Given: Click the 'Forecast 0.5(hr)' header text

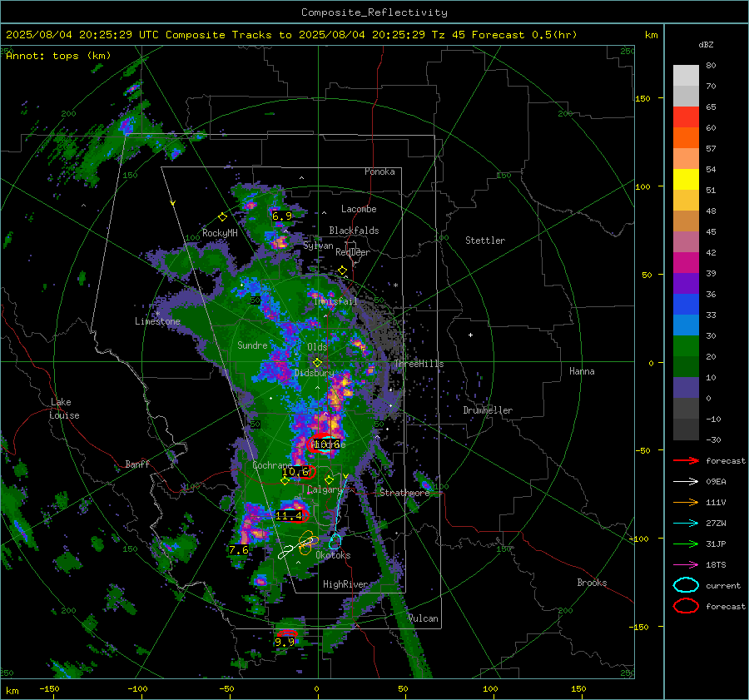Looking at the screenshot, I should pyautogui.click(x=524, y=35).
